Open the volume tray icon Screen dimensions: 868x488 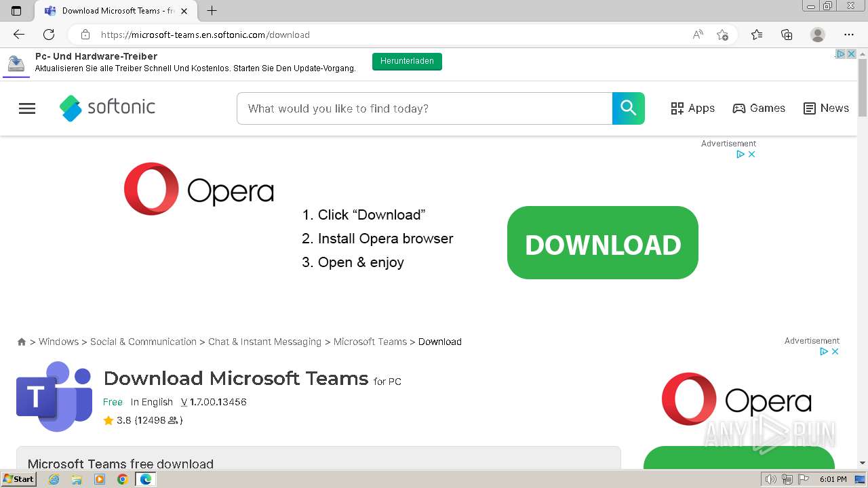[x=770, y=479]
